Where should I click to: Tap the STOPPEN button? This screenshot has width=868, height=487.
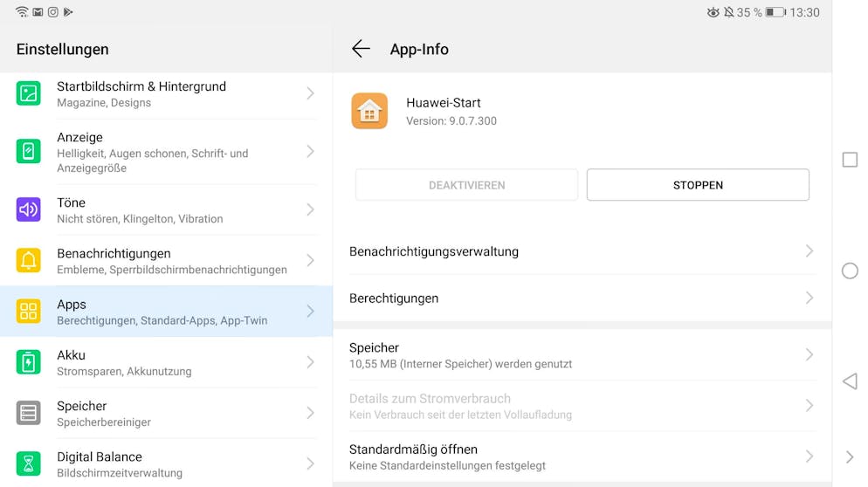tap(698, 185)
